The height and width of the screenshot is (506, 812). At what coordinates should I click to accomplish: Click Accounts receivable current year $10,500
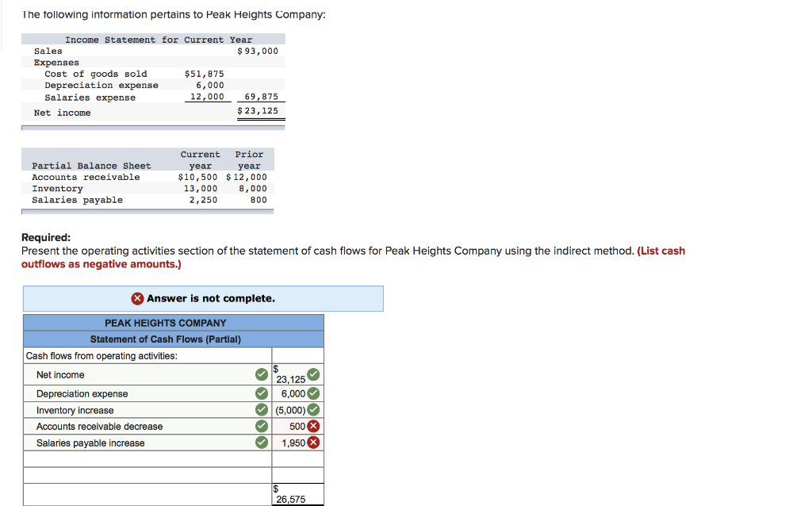197,177
